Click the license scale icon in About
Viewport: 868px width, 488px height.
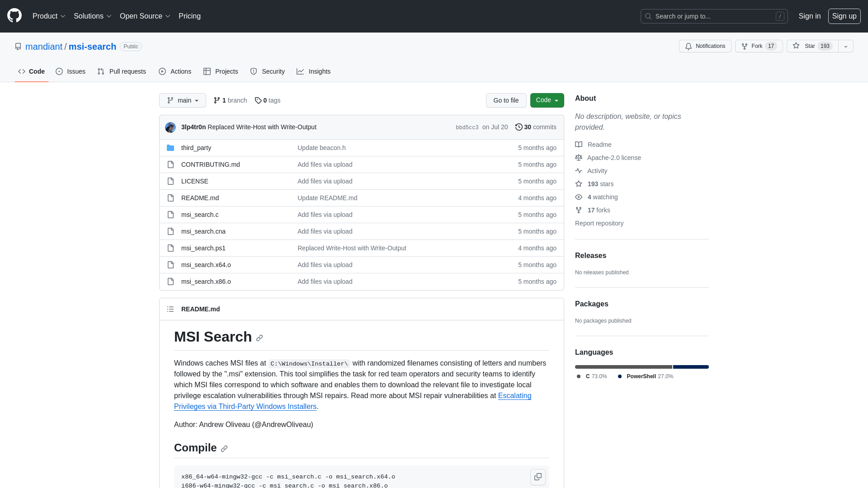[579, 158]
